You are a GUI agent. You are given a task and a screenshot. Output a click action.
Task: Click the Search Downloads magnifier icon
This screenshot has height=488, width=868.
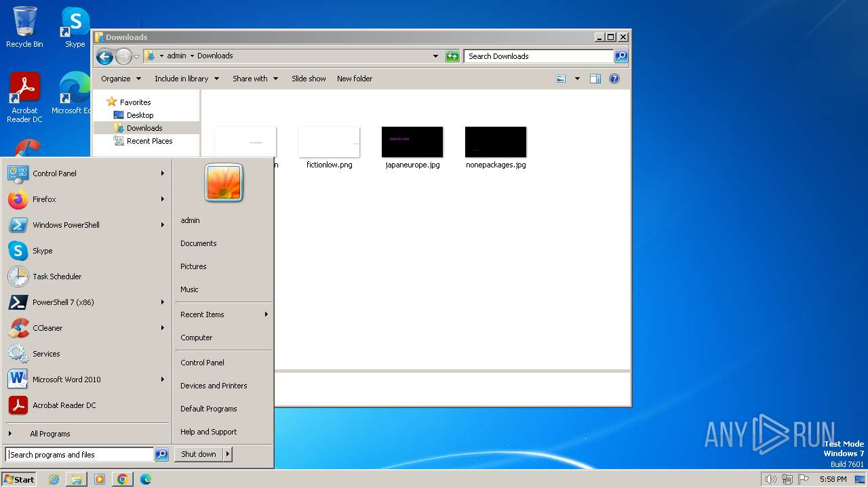[x=620, y=56]
